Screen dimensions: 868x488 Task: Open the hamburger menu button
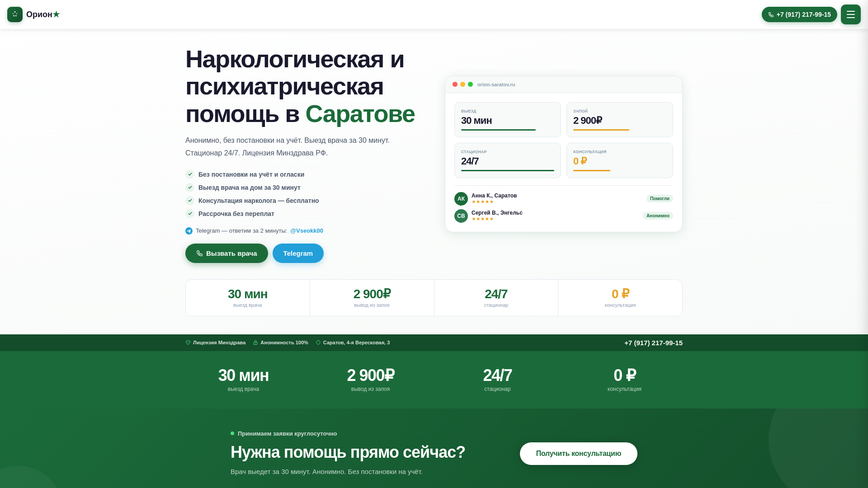(851, 14)
